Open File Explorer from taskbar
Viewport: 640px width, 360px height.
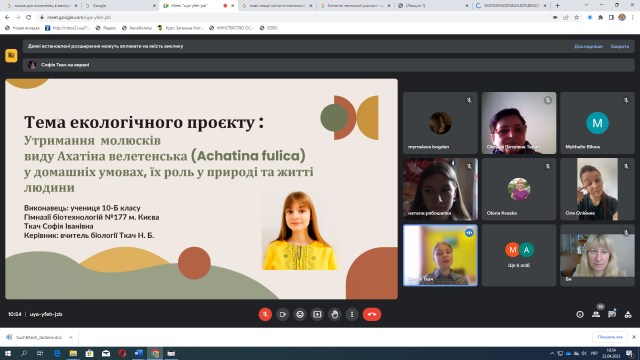[x=73, y=353]
